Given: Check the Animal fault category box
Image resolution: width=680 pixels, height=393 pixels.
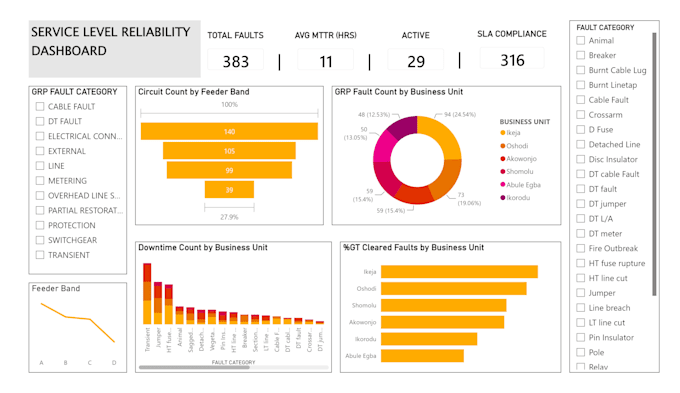Looking at the screenshot, I should point(580,40).
